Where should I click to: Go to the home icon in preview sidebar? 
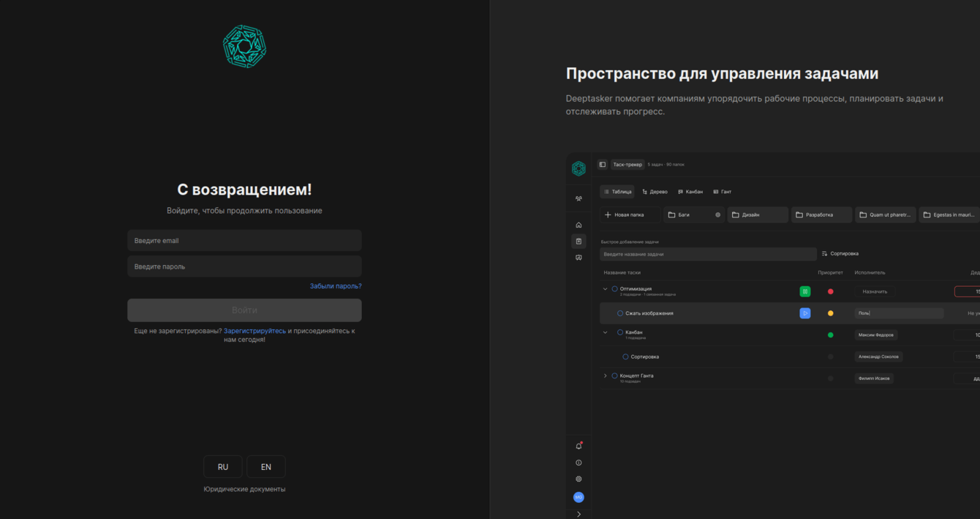click(578, 225)
